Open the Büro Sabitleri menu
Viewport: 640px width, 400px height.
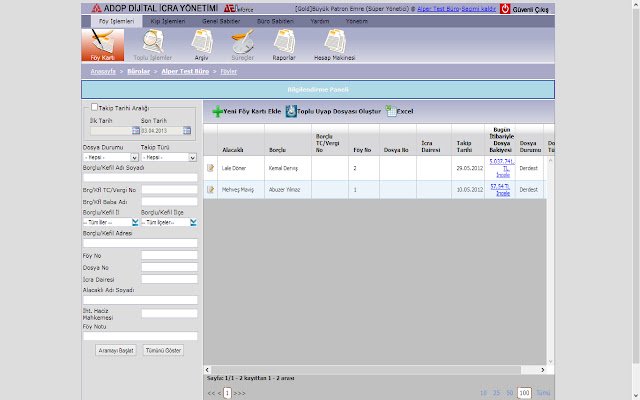(x=275, y=21)
